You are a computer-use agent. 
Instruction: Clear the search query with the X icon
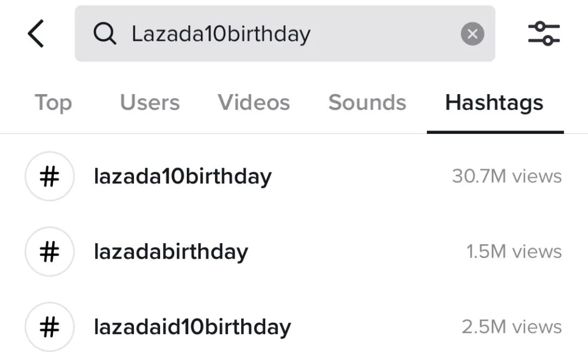coord(473,33)
